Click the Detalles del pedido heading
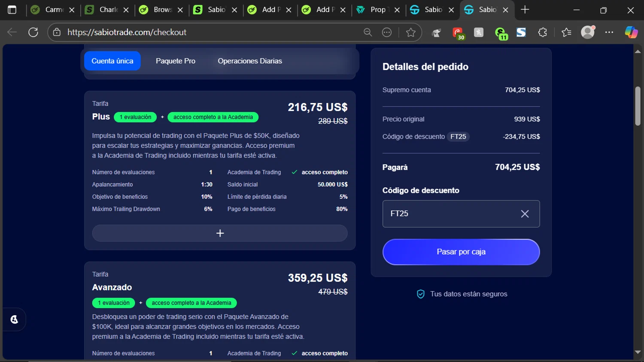This screenshot has width=644, height=362. click(425, 67)
